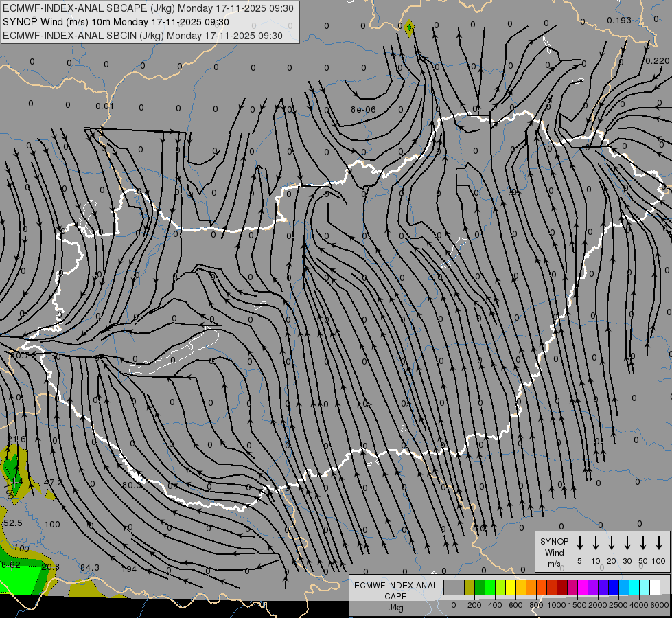Viewport: 672px width, 618px height.
Task: Click the wind arrow above the 20 label
Action: point(612,543)
